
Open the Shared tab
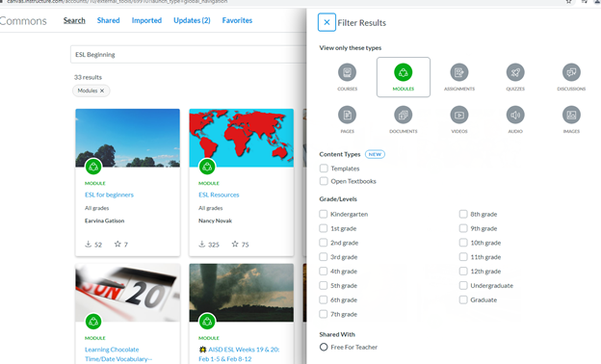click(x=109, y=20)
